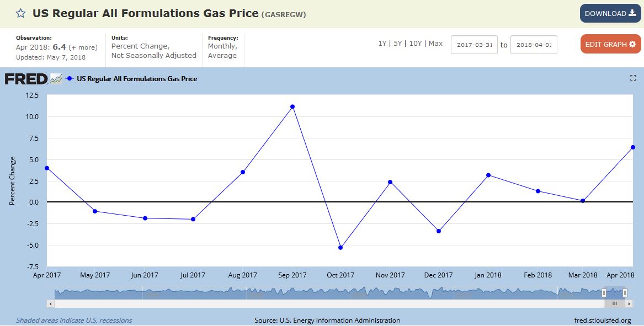Viewport: 644px width, 326px height.
Task: Toggle fullscreen view of the graph
Action: (x=633, y=78)
